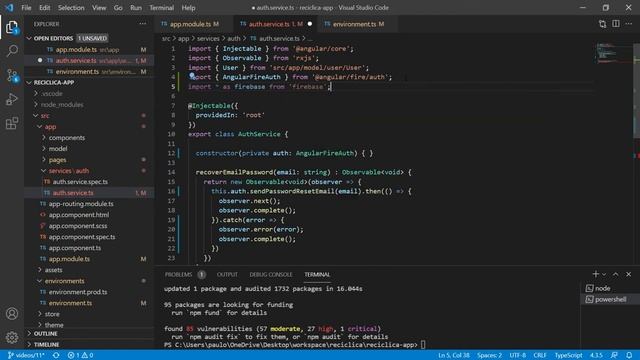The height and width of the screenshot is (360, 640).
Task: Open Explorer more actions ellipsis
Action: [x=142, y=24]
